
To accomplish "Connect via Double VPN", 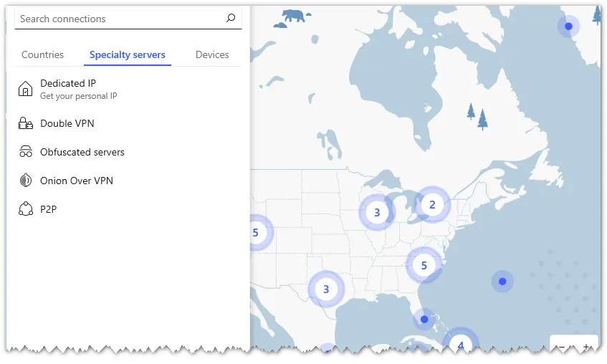I will point(67,123).
